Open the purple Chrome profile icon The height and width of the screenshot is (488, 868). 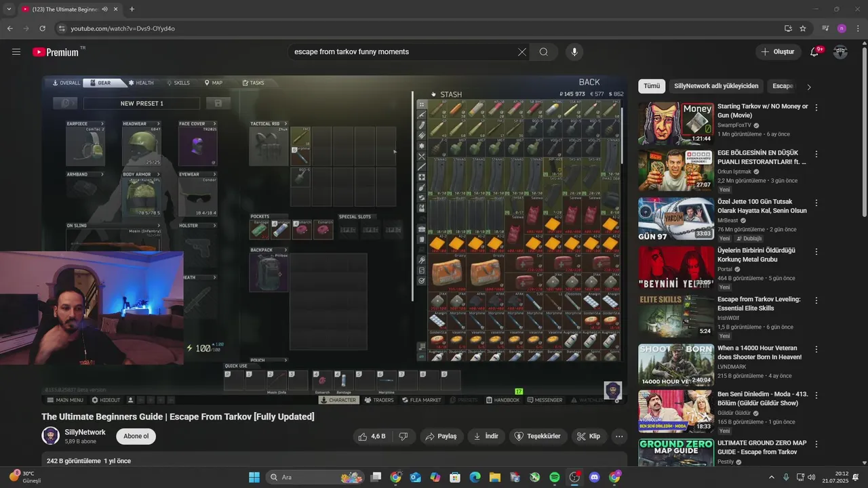(x=842, y=28)
